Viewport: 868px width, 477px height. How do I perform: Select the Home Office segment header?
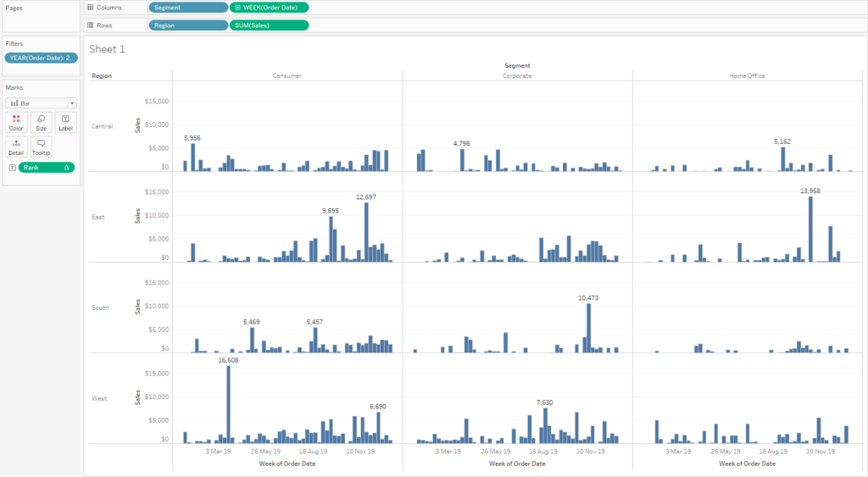click(x=748, y=75)
